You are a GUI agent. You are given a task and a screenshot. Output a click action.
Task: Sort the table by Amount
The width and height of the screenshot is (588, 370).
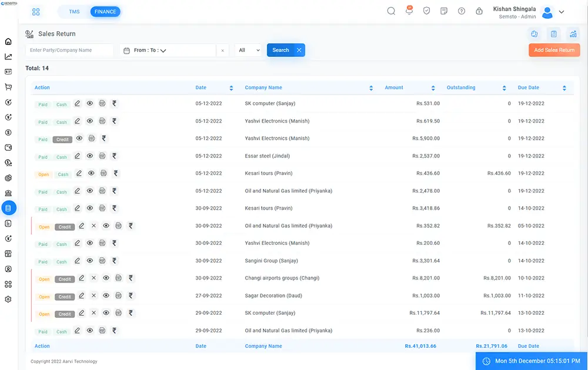[x=433, y=88]
